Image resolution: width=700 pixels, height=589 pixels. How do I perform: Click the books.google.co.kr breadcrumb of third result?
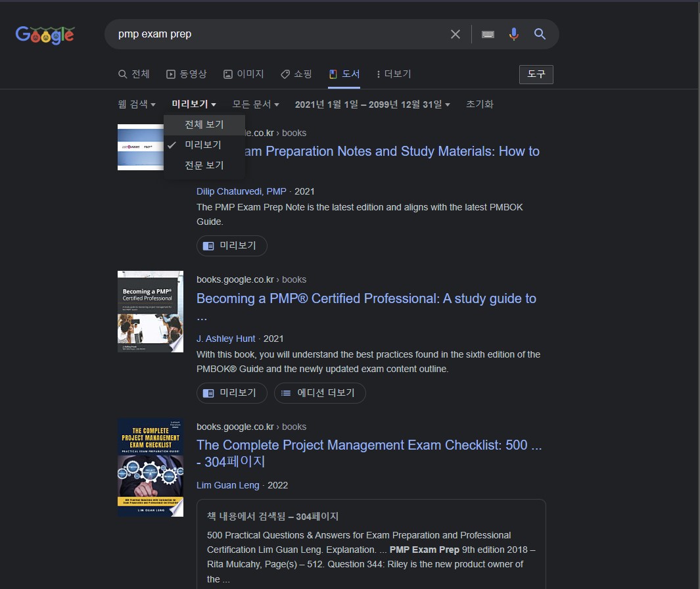251,427
